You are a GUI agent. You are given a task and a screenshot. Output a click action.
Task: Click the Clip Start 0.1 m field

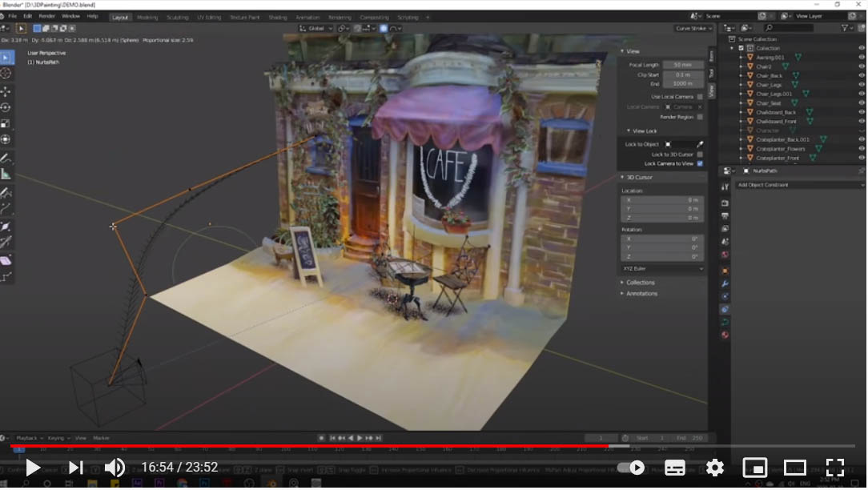pyautogui.click(x=683, y=74)
